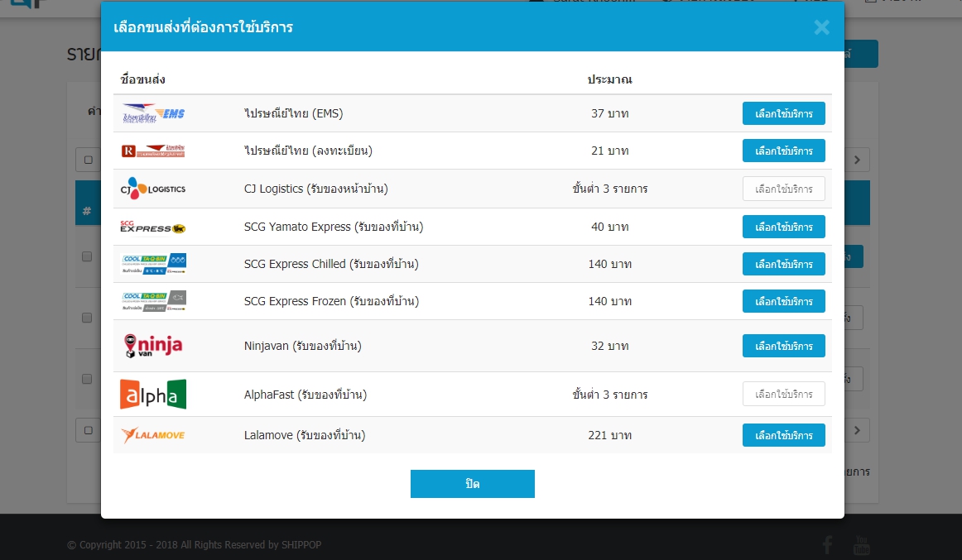
Task: Select service for ไปรษณีย์ไทย (ลงทะเบียน)
Action: (x=783, y=151)
